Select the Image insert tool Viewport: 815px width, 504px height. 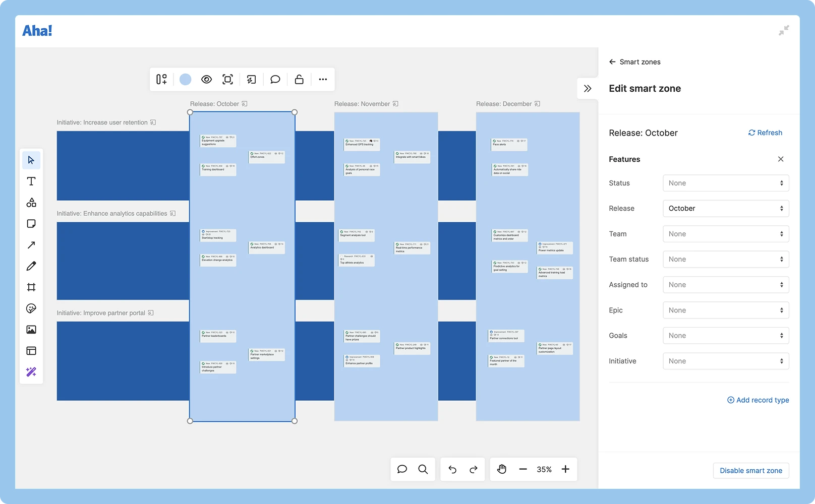[x=31, y=329]
